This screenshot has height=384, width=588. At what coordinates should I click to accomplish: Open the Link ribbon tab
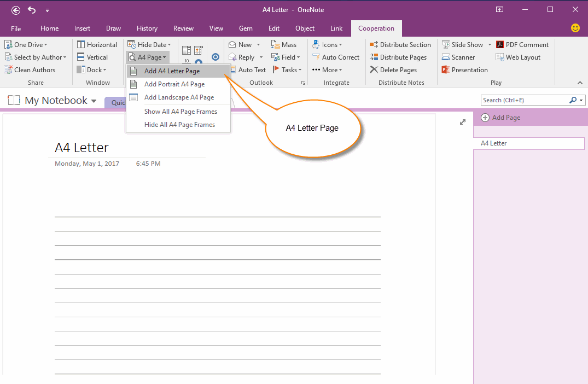click(336, 28)
